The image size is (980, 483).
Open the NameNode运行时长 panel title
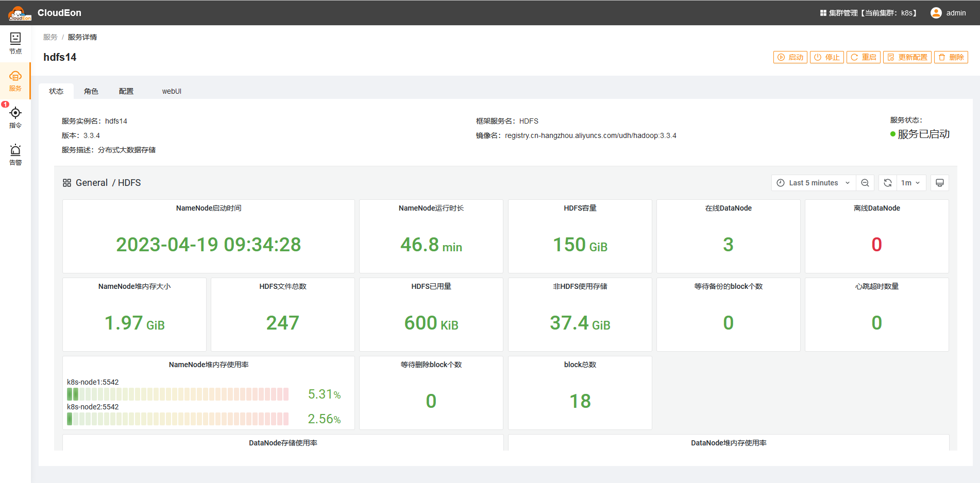coord(431,208)
